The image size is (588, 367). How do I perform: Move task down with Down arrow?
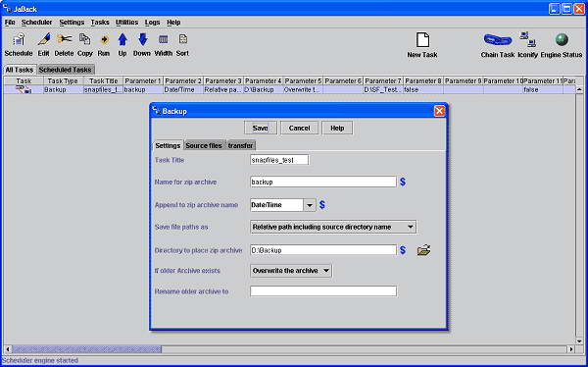pyautogui.click(x=143, y=39)
